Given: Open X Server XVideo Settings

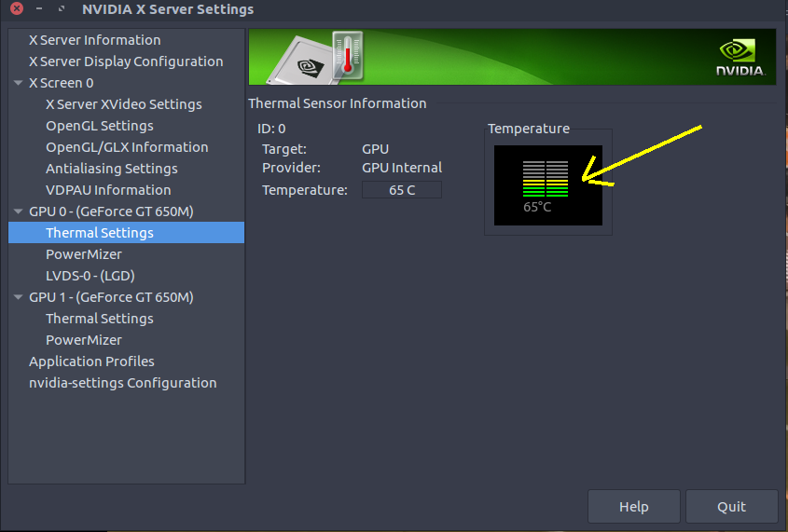Looking at the screenshot, I should tap(124, 104).
